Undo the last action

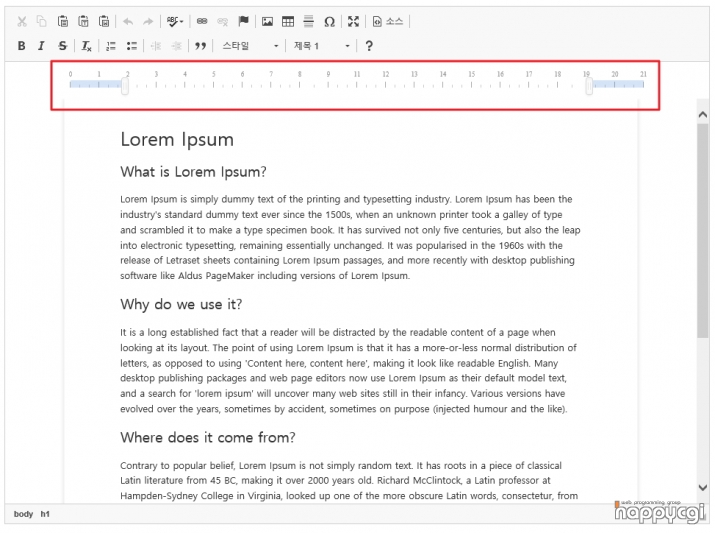click(128, 21)
